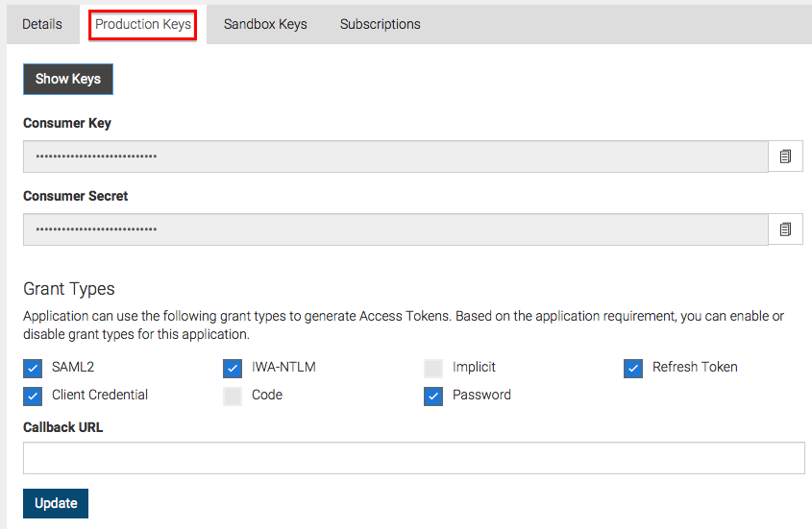Uncheck the SAML2 grant type
Screen dimensions: 812x529
coord(33,368)
